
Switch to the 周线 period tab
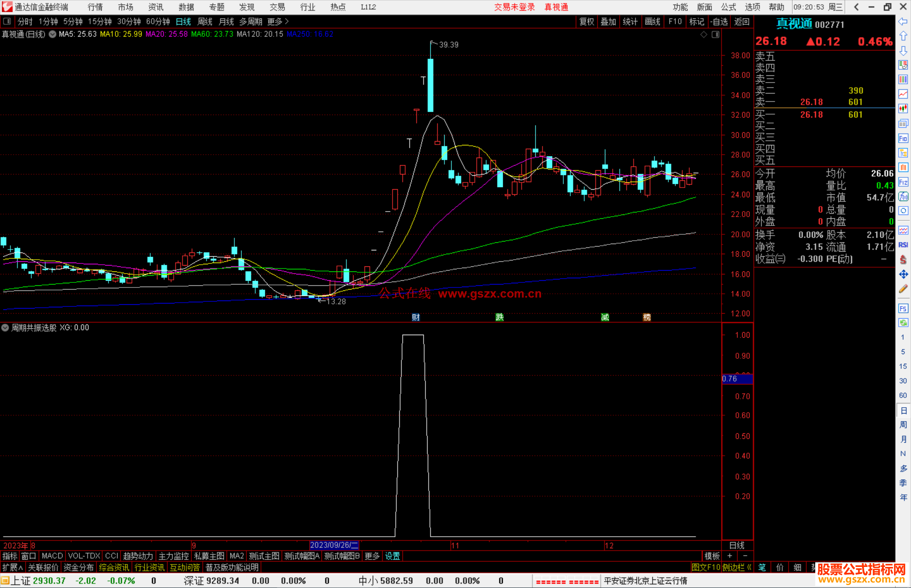[205, 21]
